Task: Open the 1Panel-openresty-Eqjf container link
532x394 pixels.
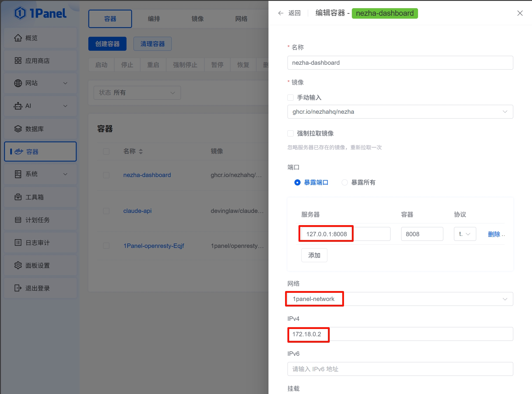Action: pyautogui.click(x=154, y=246)
